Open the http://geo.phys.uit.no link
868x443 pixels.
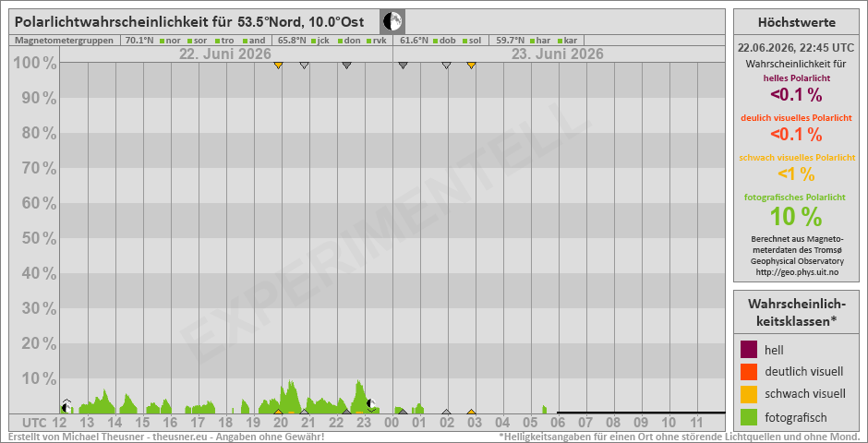point(797,271)
